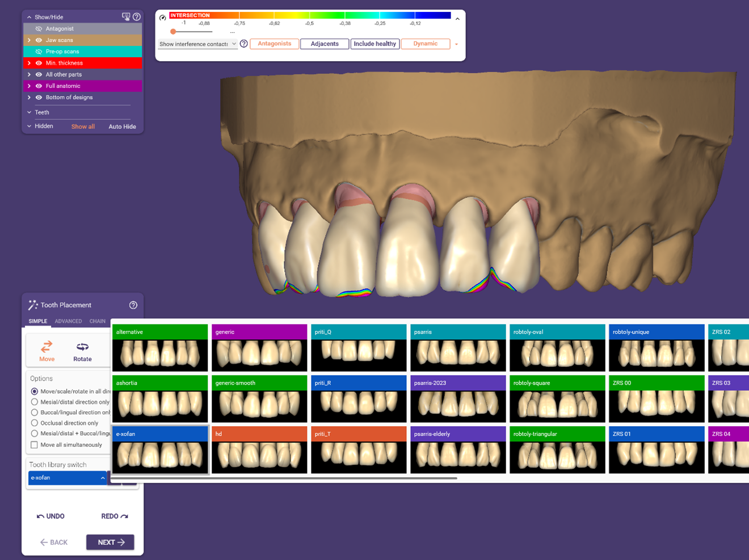The width and height of the screenshot is (749, 560).
Task: Collapse the Tooth library switch dropdown
Action: click(103, 478)
